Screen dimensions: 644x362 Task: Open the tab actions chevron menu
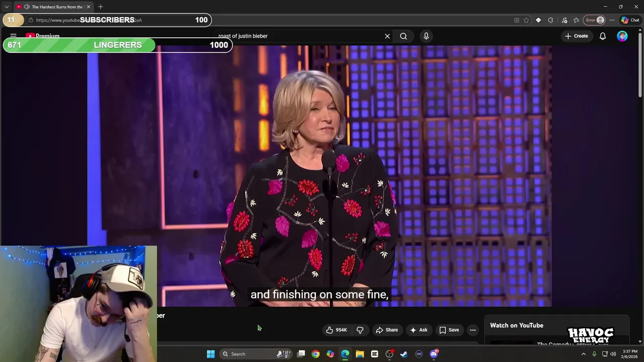(x=7, y=7)
